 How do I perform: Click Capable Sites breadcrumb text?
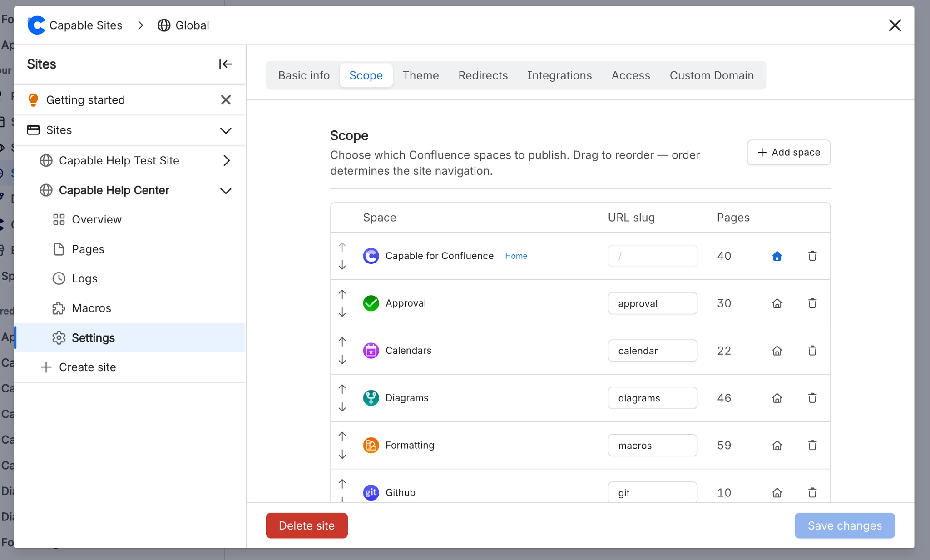coord(86,25)
